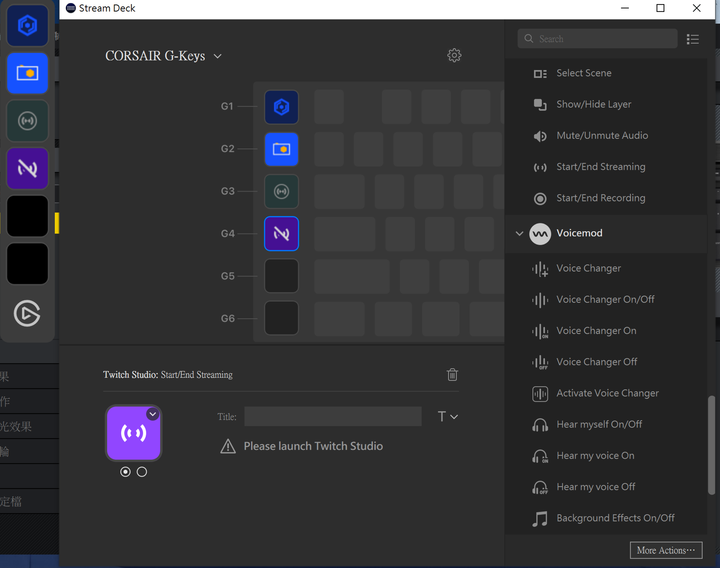Select the G4 key purple action
Image resolution: width=720 pixels, height=568 pixels.
click(x=281, y=234)
